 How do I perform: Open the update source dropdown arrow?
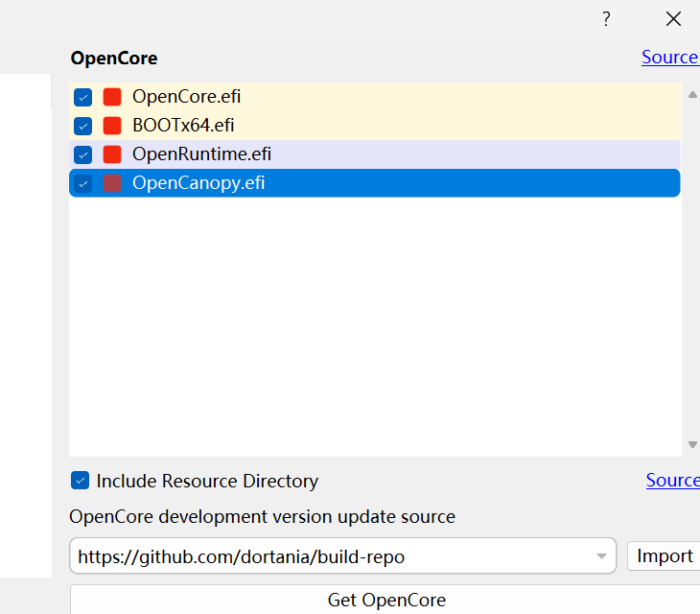click(601, 556)
